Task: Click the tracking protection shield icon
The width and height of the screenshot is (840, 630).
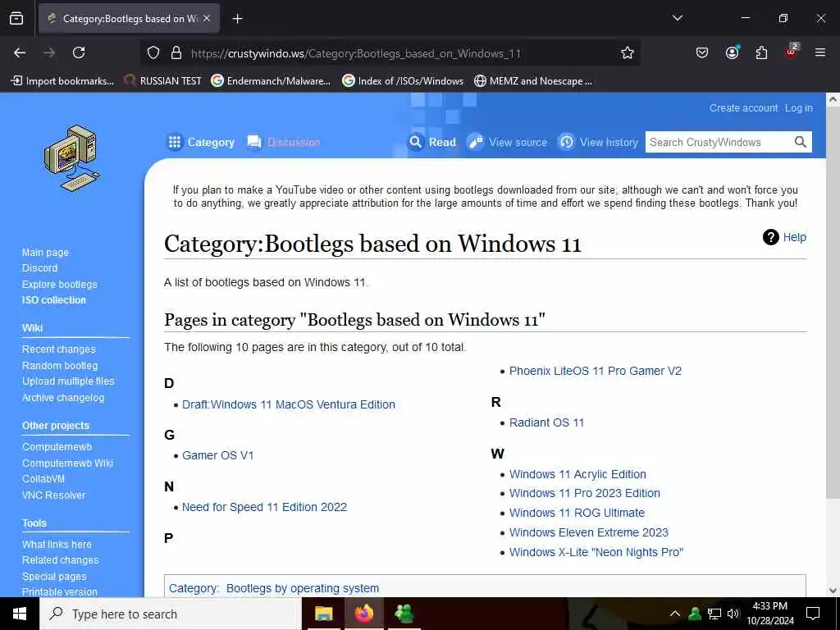Action: (x=153, y=52)
